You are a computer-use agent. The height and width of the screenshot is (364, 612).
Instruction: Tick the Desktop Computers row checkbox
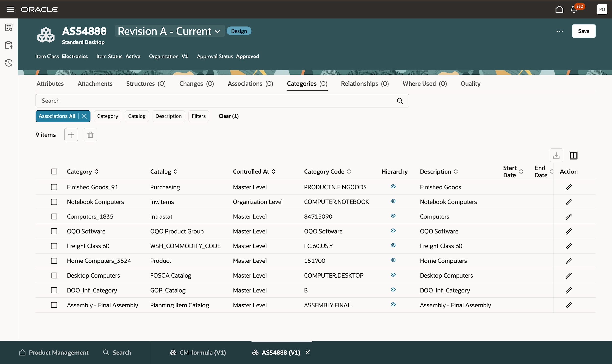54,275
